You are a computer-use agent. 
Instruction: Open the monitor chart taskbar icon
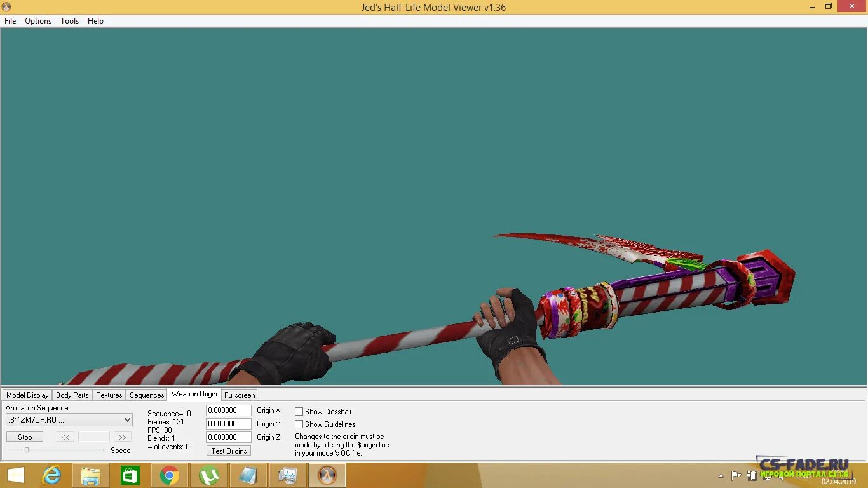point(288,475)
